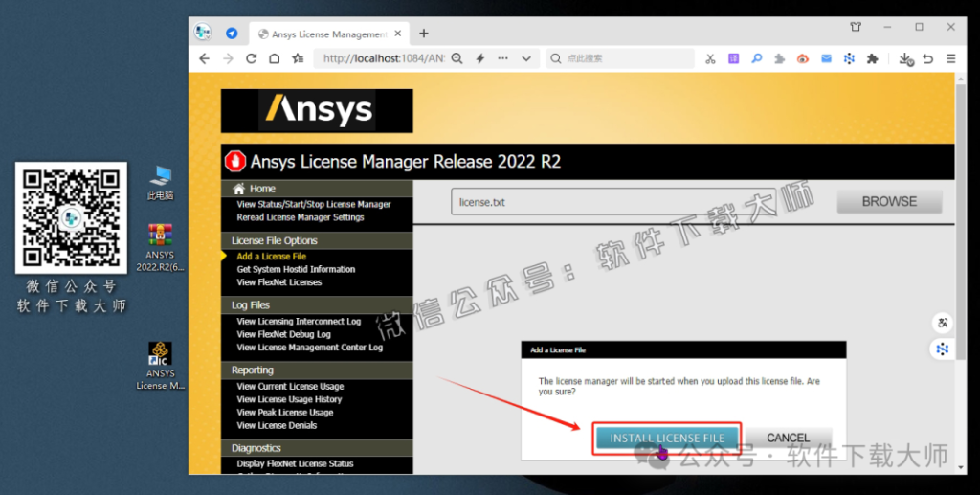Screen dimensions: 980x495
Task: Open the downloads icon in toolbar
Action: [905, 58]
